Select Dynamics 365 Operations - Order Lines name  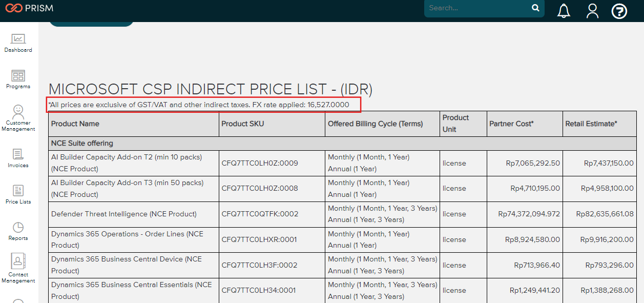(127, 239)
